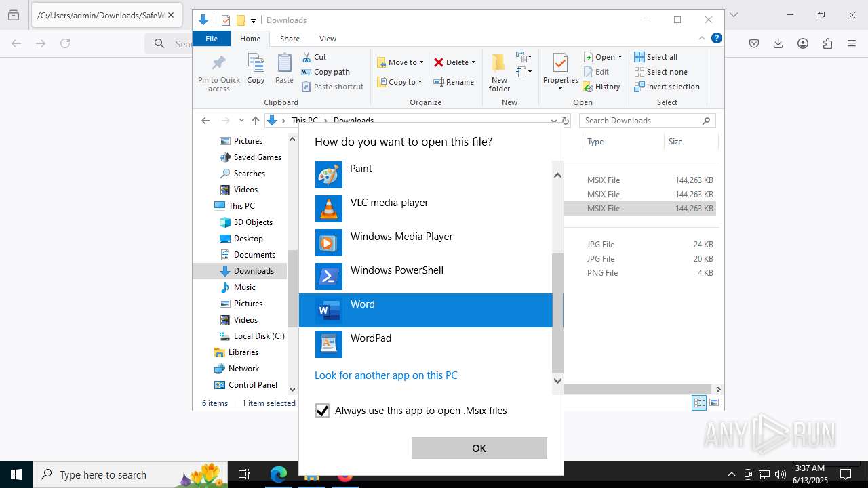The image size is (868, 488).
Task: Pick VLC media player from app list
Action: (425, 209)
